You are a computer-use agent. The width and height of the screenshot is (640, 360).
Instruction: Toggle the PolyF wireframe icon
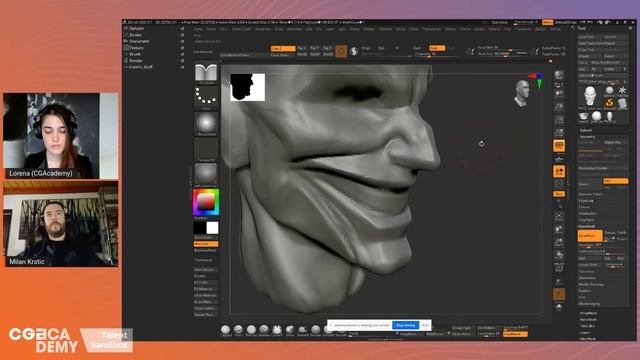point(559,268)
